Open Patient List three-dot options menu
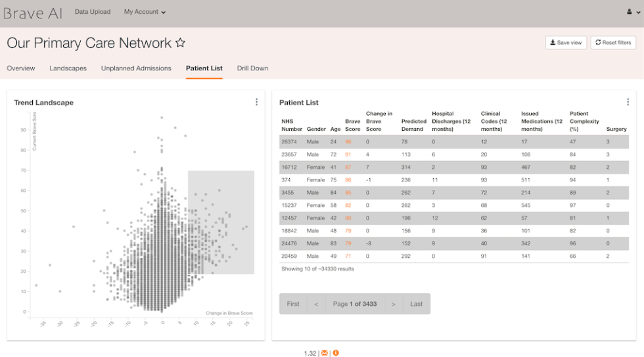This screenshot has height=357, width=644. pyautogui.click(x=628, y=102)
